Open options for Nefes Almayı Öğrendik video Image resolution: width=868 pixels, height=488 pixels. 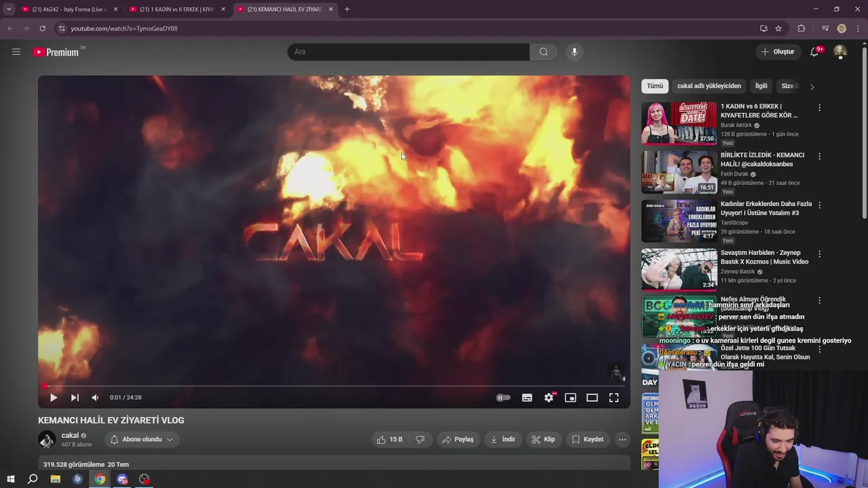(819, 300)
